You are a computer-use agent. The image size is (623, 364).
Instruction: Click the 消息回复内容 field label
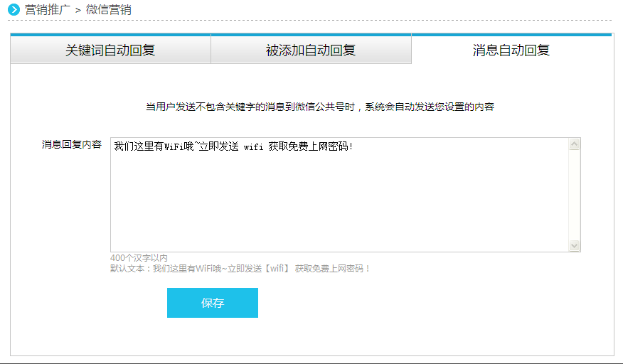click(72, 144)
